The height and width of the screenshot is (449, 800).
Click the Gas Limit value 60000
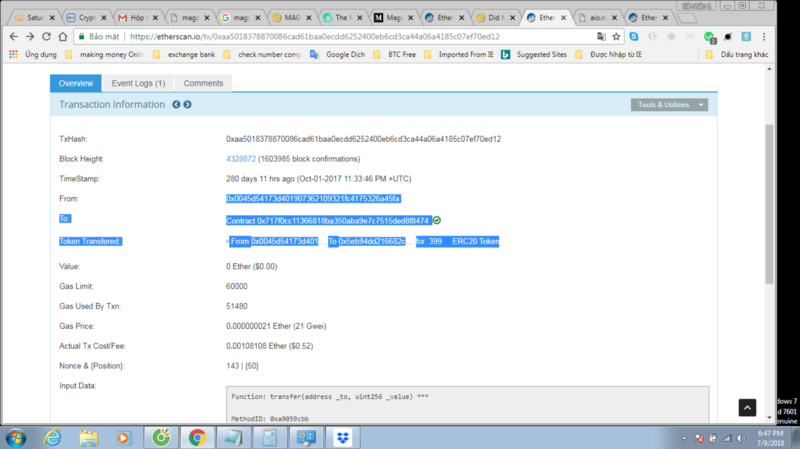coord(237,286)
